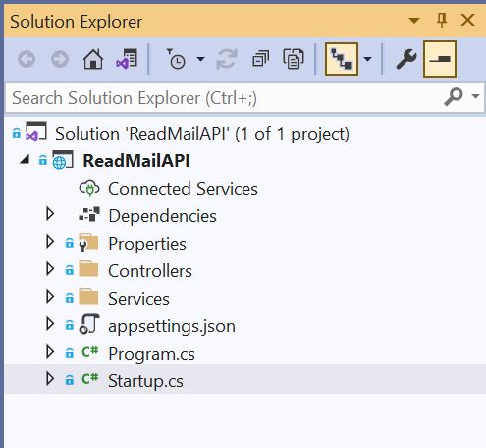Toggle the Preview Selected Items button
The height and width of the screenshot is (448, 486).
[440, 59]
